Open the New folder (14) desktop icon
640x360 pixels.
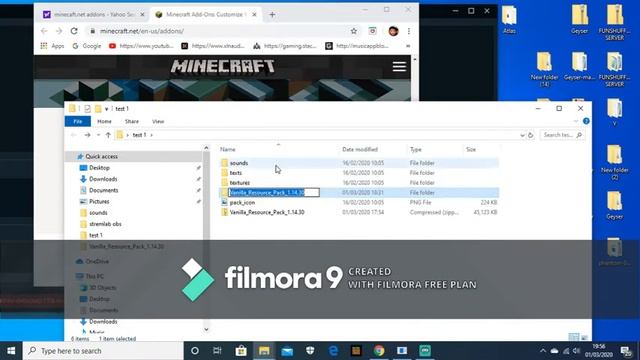tap(544, 69)
